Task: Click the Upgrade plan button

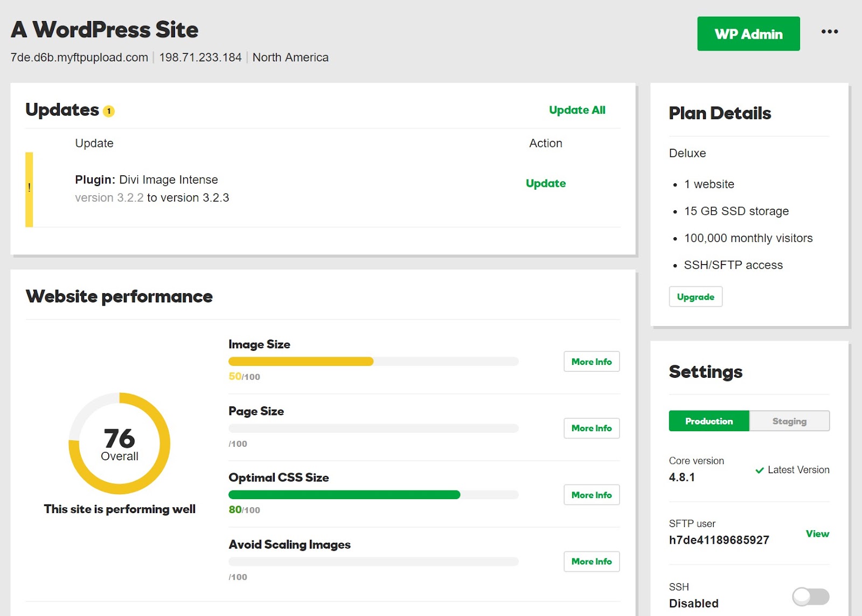Action: (696, 297)
